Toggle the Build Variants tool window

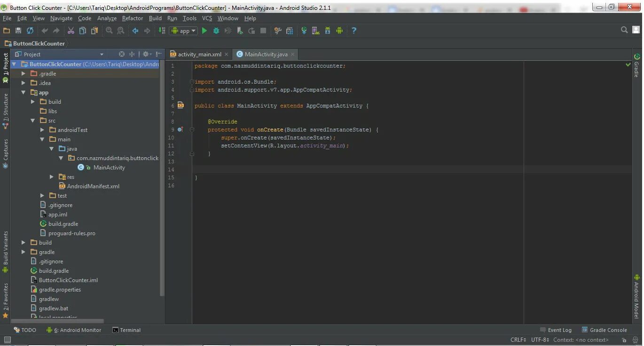click(x=6, y=252)
